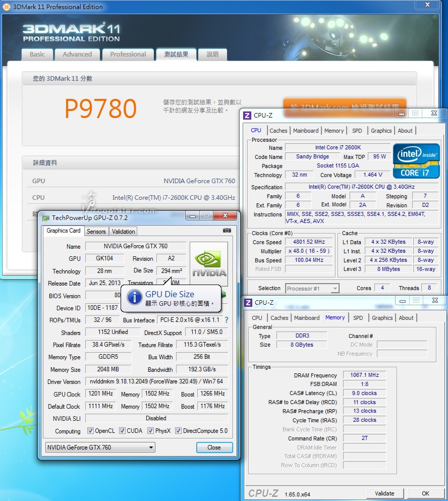The image size is (448, 501).
Task: Open Caches tab in lower CPU-Z window
Action: point(279,318)
